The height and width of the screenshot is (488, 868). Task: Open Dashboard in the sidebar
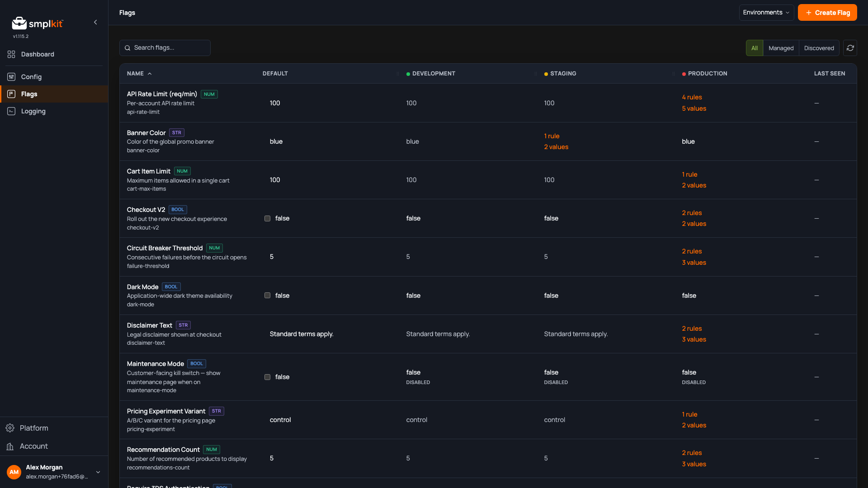(x=54, y=54)
